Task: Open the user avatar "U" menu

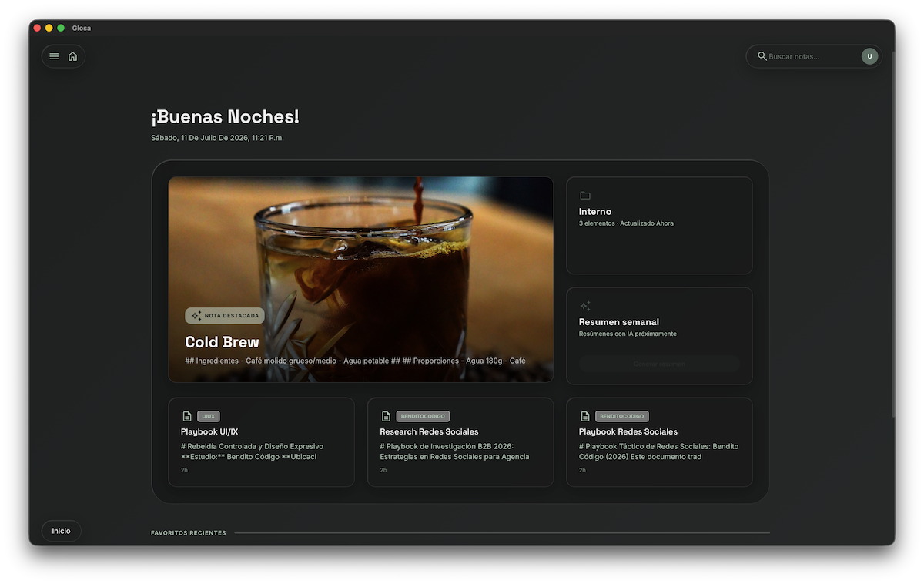Action: click(x=869, y=56)
